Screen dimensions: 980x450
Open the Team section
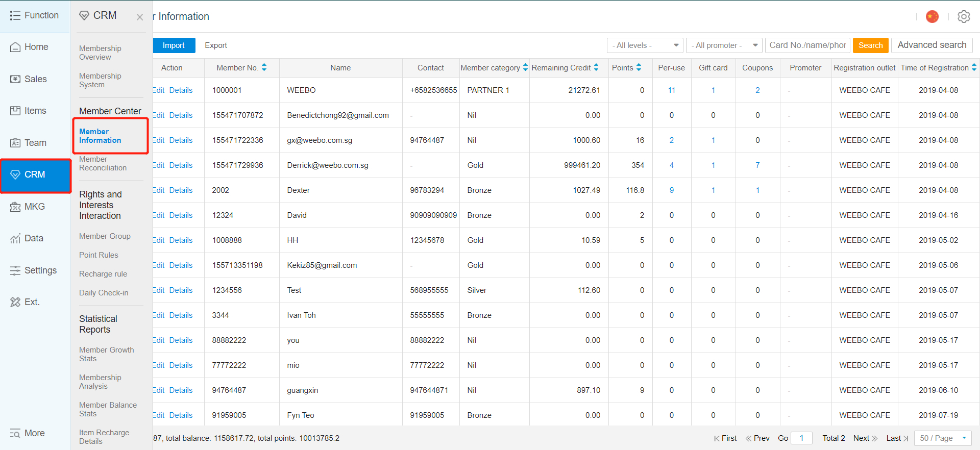click(35, 143)
